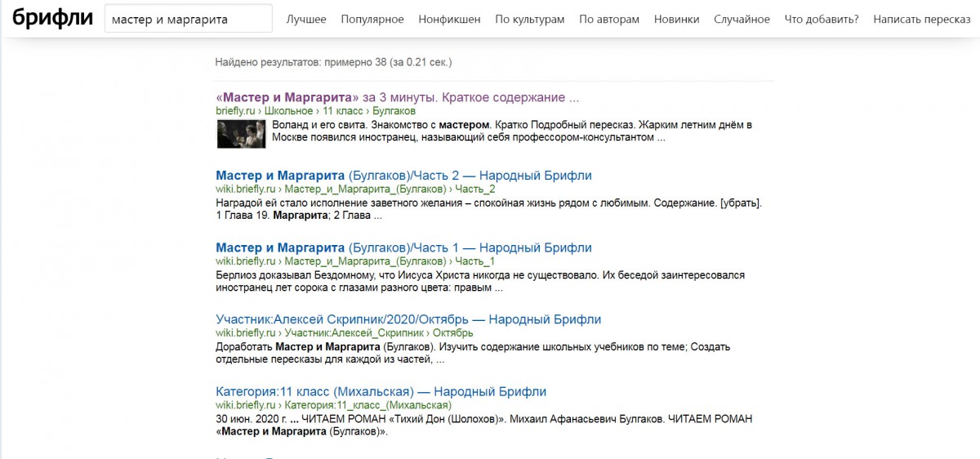
Task: Open the По культурам menu
Action: (530, 19)
